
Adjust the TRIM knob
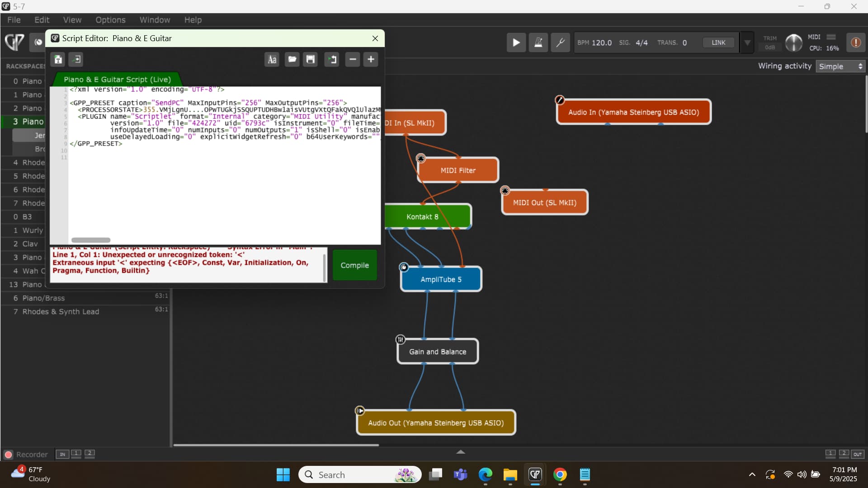[793, 43]
